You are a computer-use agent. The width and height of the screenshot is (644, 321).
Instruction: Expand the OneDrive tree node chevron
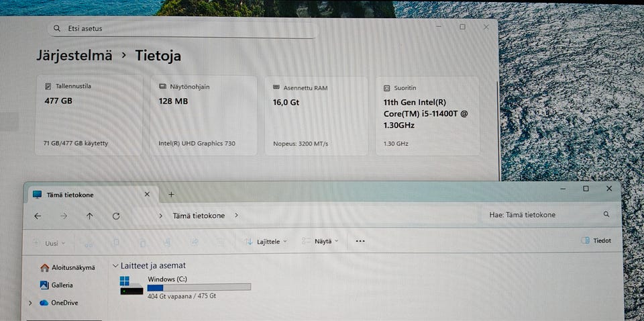pyautogui.click(x=30, y=303)
